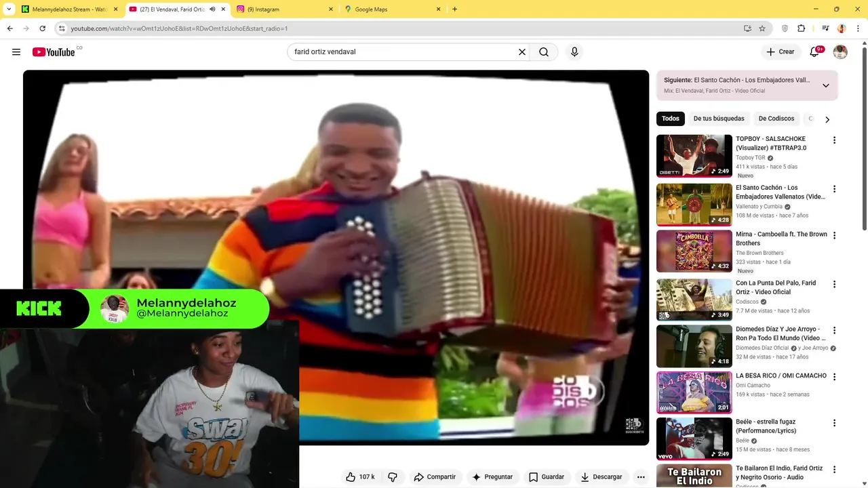The height and width of the screenshot is (488, 868).
Task: Close the Instagram tab
Action: coord(331,9)
